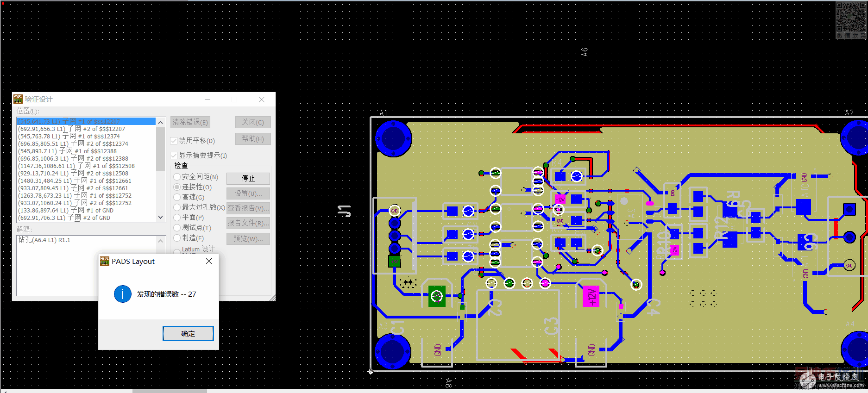Click the 发现的错误数 -- 27 message text
The height and width of the screenshot is (393, 868).
coord(166,294)
